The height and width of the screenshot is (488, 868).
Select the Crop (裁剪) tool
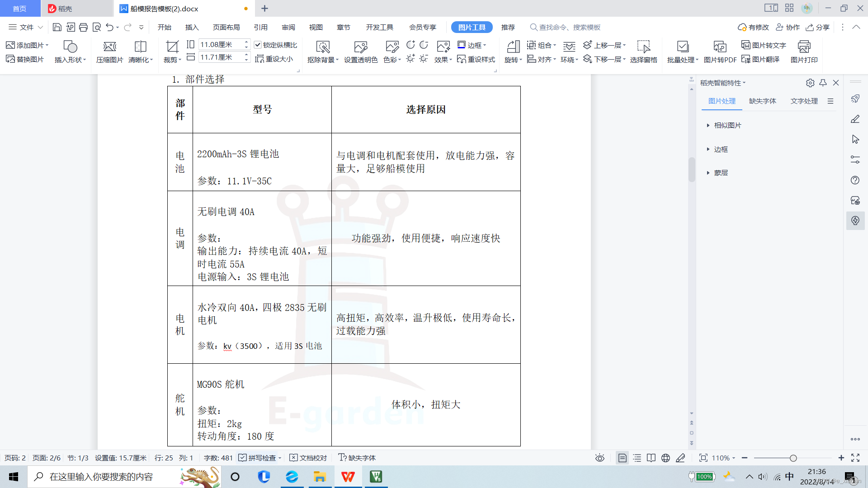(172, 47)
